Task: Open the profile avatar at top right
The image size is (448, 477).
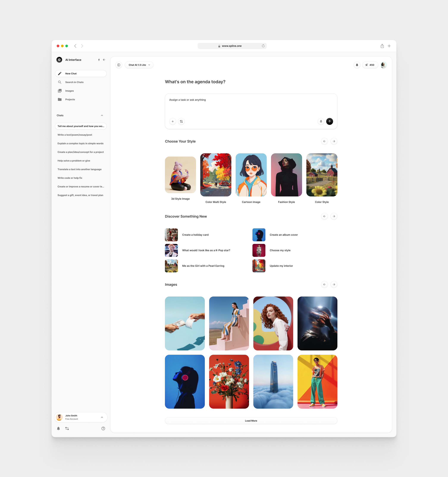Action: [x=383, y=65]
